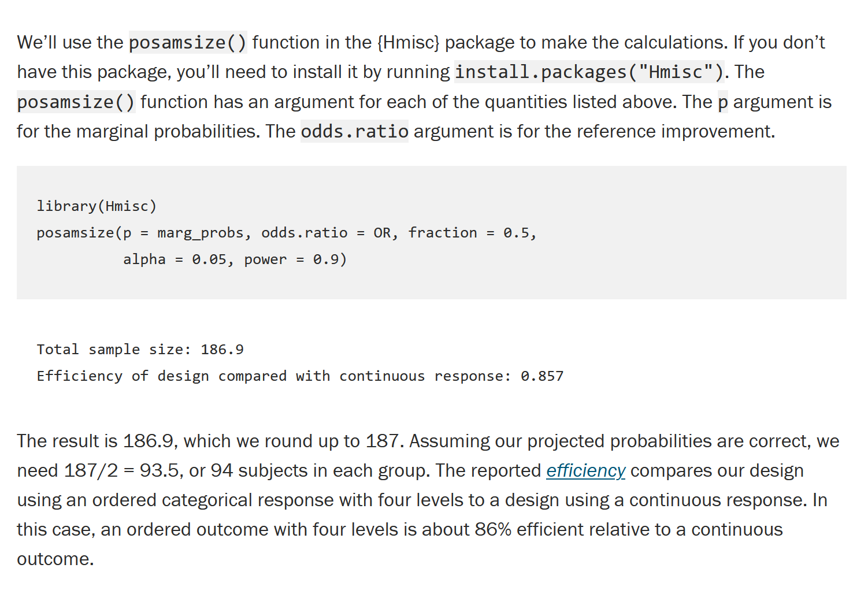Click the install.packages("Hmisc") inline code
Screen dimensions: 868x594
point(589,72)
